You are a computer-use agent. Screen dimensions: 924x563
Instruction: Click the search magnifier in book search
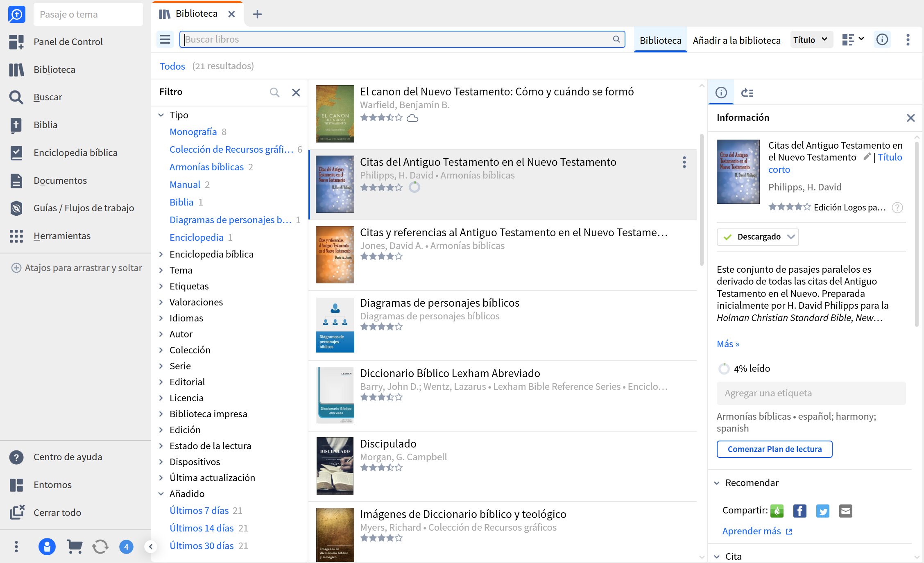point(616,39)
